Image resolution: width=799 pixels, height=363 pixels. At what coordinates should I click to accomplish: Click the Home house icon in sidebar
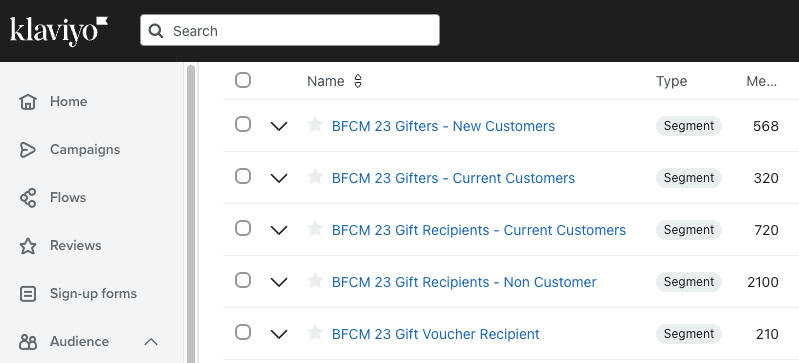pyautogui.click(x=28, y=102)
